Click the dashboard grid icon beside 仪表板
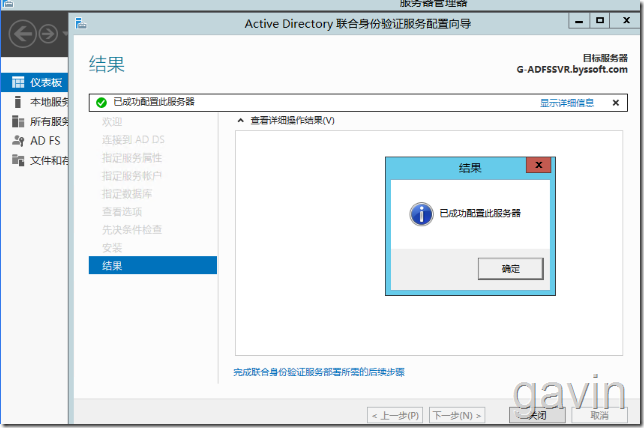The width and height of the screenshot is (644, 428). pyautogui.click(x=18, y=82)
